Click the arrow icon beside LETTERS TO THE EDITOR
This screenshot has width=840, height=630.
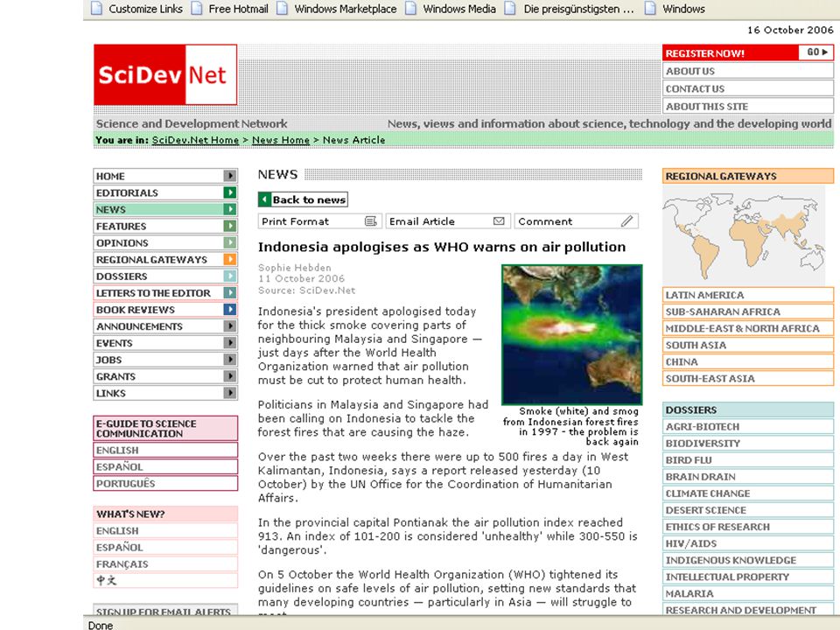[230, 292]
